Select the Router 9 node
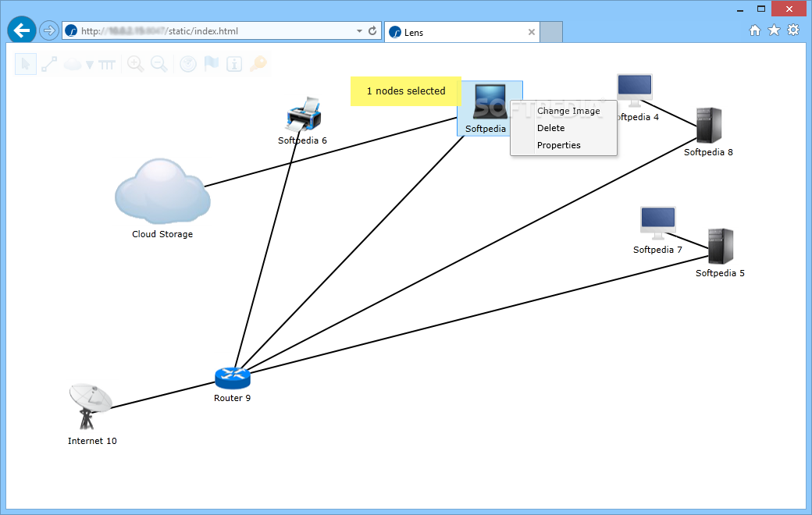Viewport: 812px width, 515px height. coord(233,378)
